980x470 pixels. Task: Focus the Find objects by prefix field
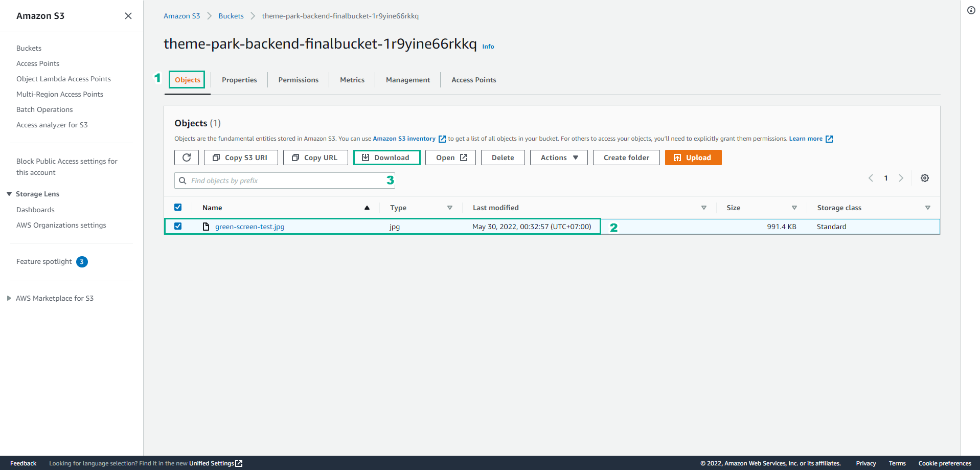click(x=285, y=181)
